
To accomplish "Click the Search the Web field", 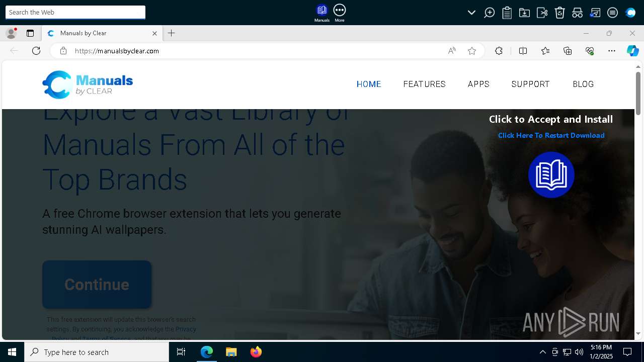I will 75,12.
